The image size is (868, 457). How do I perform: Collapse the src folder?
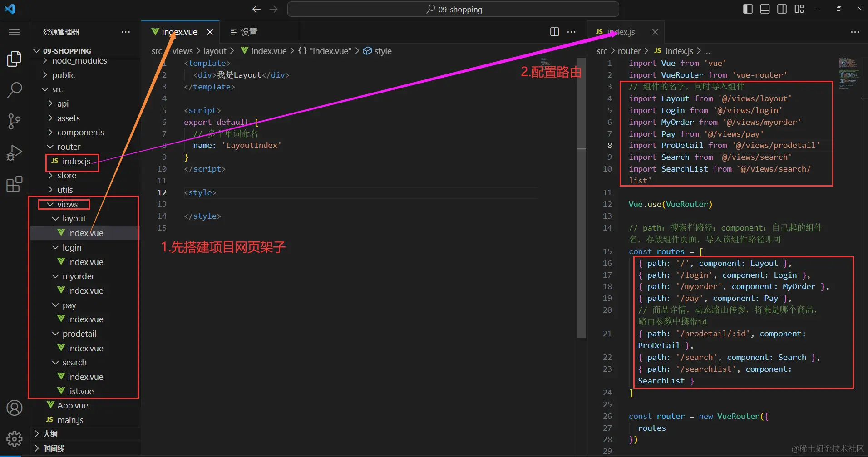tap(57, 89)
